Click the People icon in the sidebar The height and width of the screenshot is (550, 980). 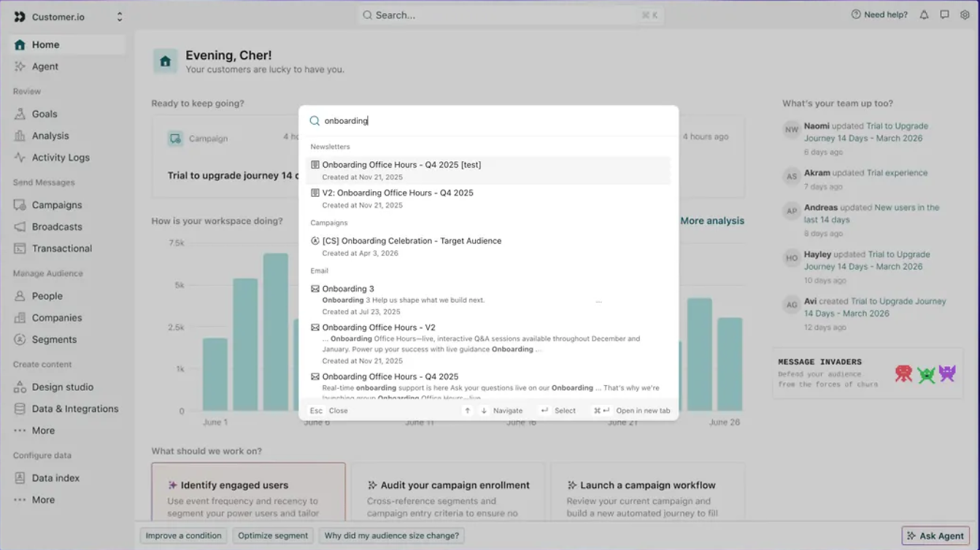20,296
